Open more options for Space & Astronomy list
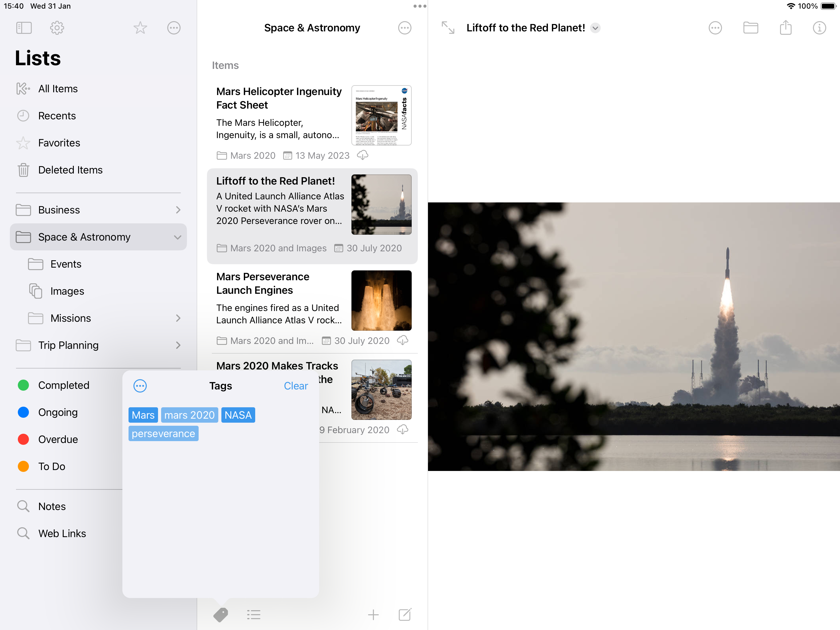Viewport: 840px width, 630px height. point(404,28)
